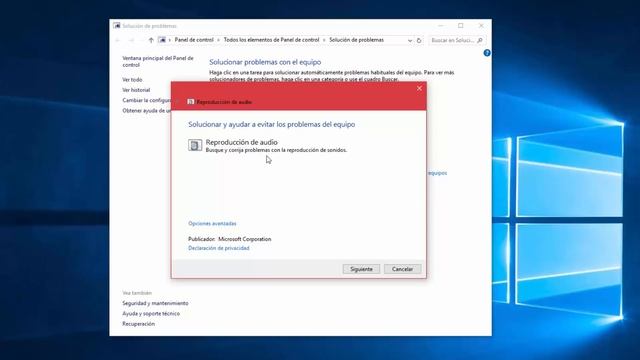Open Ayuda y soporte técnico link

pyautogui.click(x=151, y=313)
